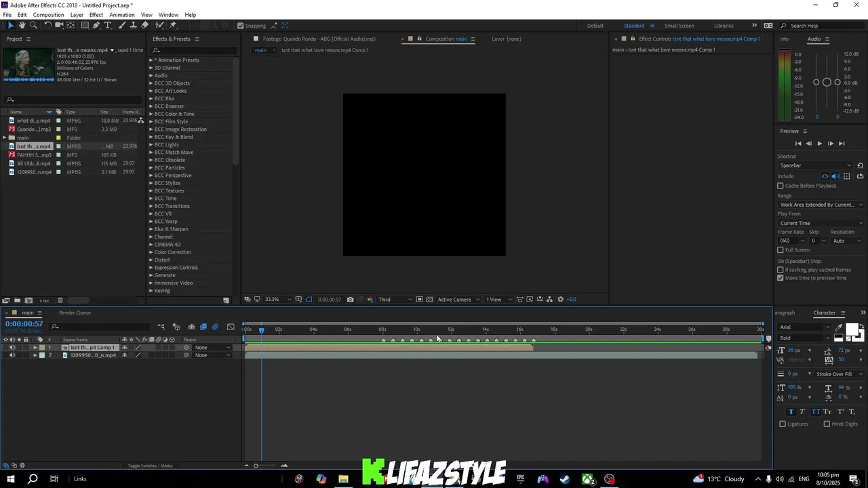The image size is (868, 488).
Task: Open the Effect menu
Action: [96, 15]
